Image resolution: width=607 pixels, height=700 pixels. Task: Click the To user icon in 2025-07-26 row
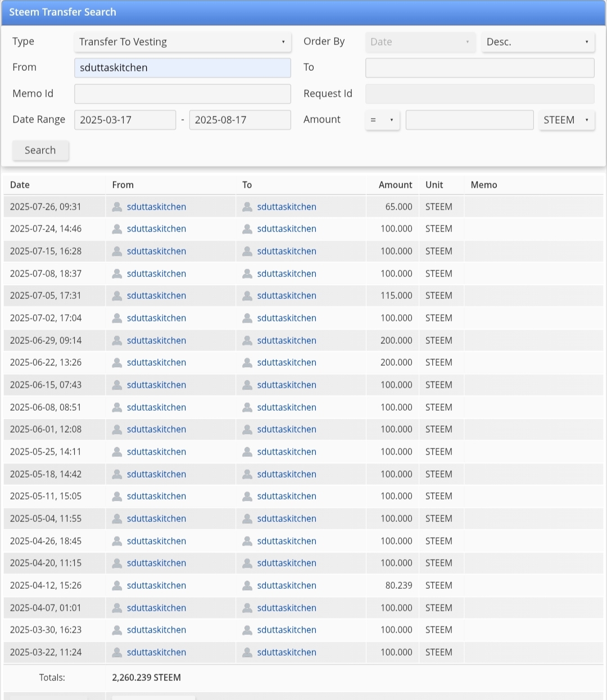[x=247, y=207]
